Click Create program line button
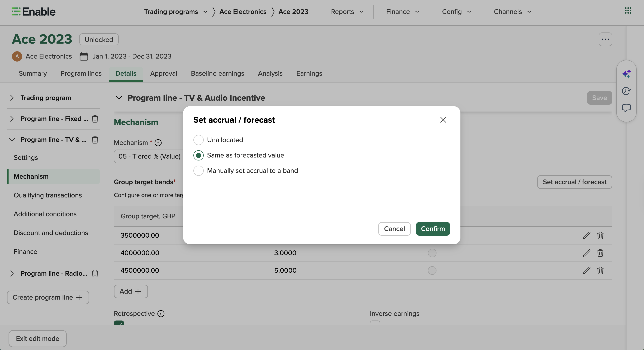 coord(48,298)
